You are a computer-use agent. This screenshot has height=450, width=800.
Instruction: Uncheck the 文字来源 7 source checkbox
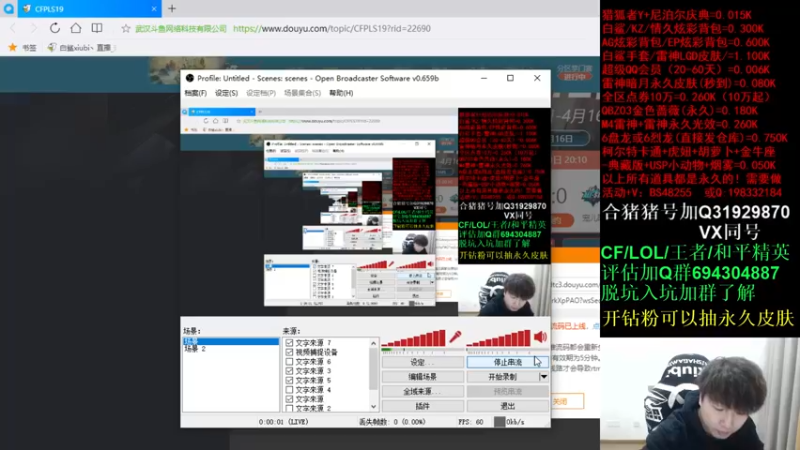tap(289, 343)
